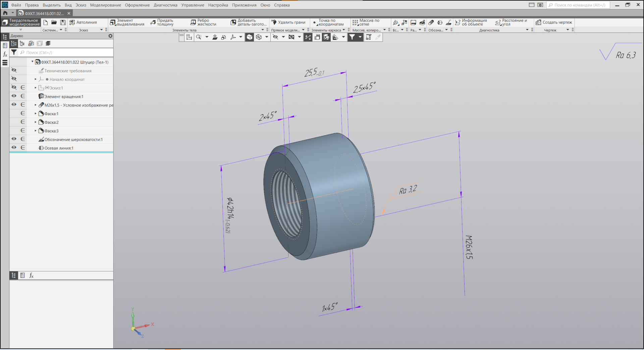Open the Моделирование menu
This screenshot has height=350, width=644.
pos(105,5)
